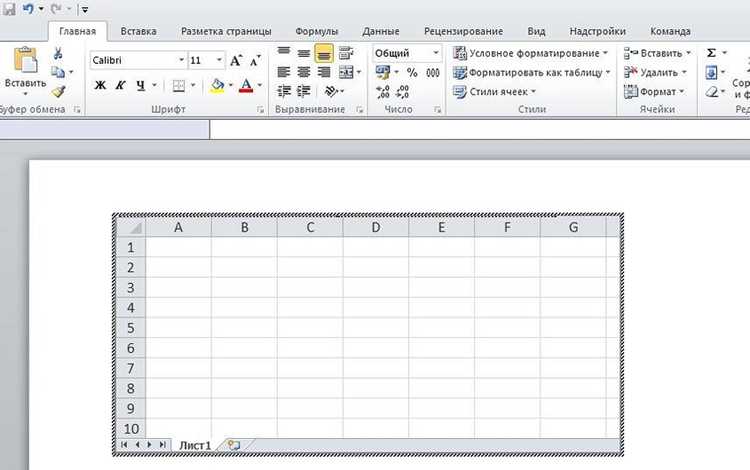Toggle underline Ч formatting
The height and width of the screenshot is (470, 750).
click(x=140, y=85)
